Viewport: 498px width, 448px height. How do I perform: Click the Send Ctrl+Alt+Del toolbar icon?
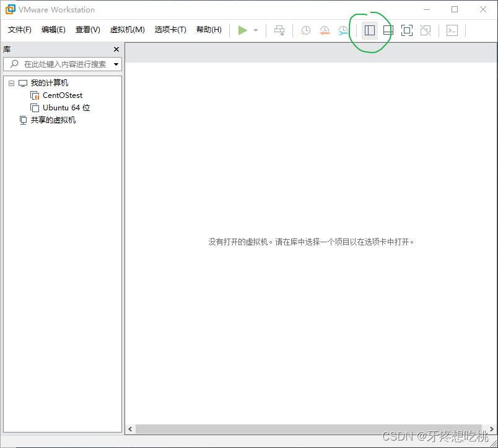(279, 30)
